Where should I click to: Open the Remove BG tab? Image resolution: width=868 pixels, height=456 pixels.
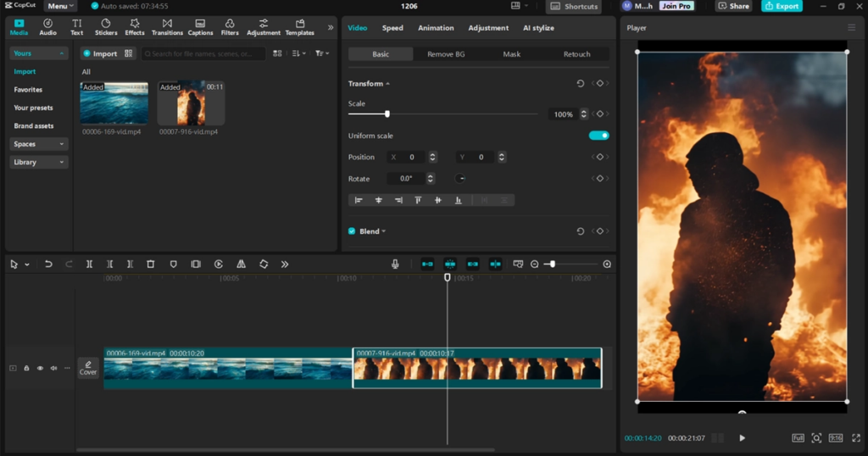click(x=446, y=54)
